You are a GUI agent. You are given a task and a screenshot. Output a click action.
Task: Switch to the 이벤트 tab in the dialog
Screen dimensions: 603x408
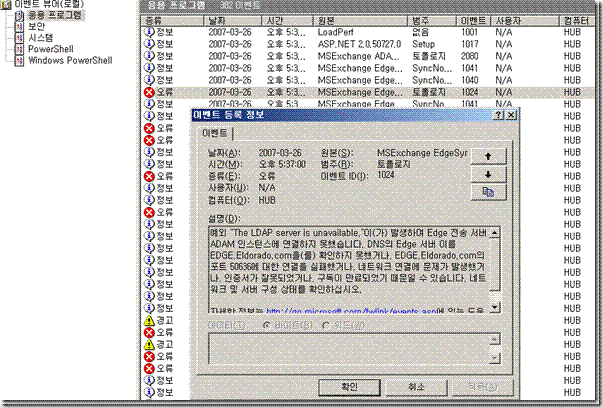tap(215, 133)
